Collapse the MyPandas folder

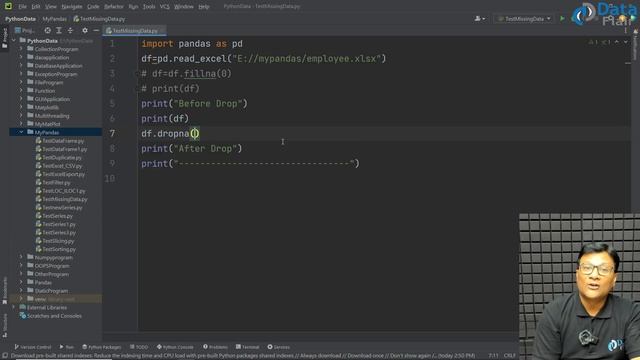21,132
